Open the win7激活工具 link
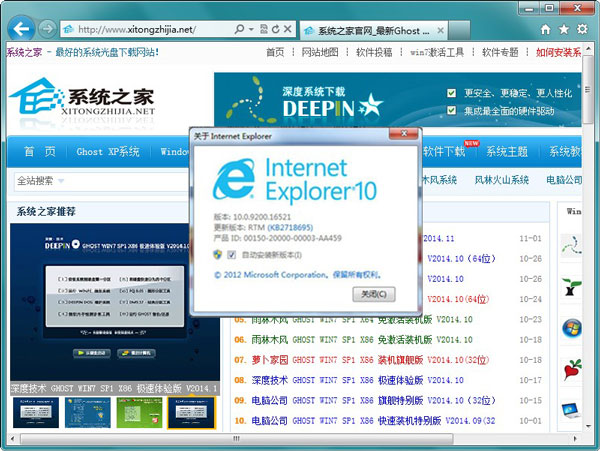 click(437, 52)
